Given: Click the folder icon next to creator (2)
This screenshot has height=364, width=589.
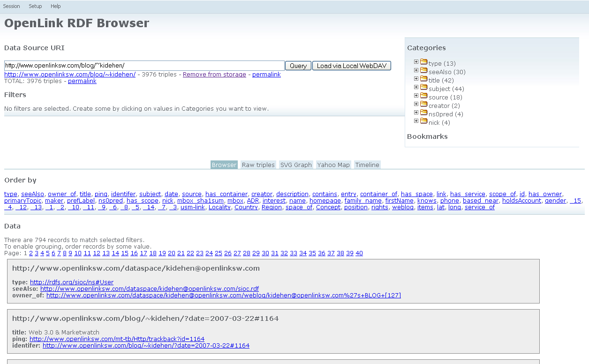Looking at the screenshot, I should [423, 104].
